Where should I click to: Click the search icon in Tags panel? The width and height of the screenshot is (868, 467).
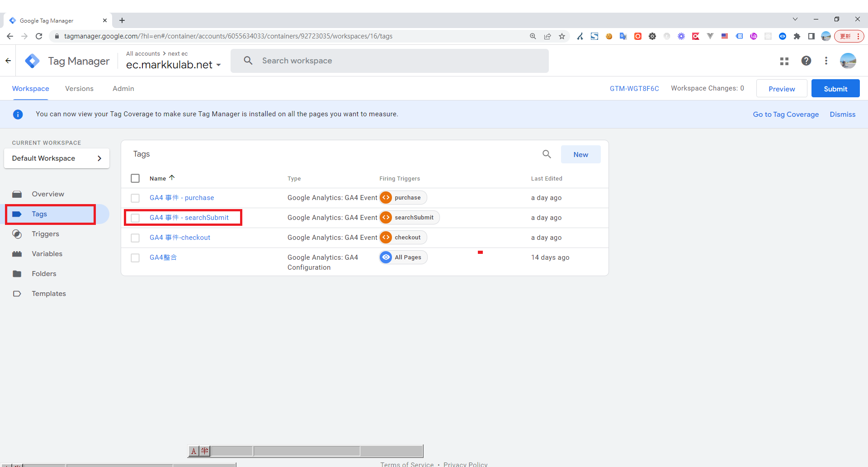coord(547,154)
